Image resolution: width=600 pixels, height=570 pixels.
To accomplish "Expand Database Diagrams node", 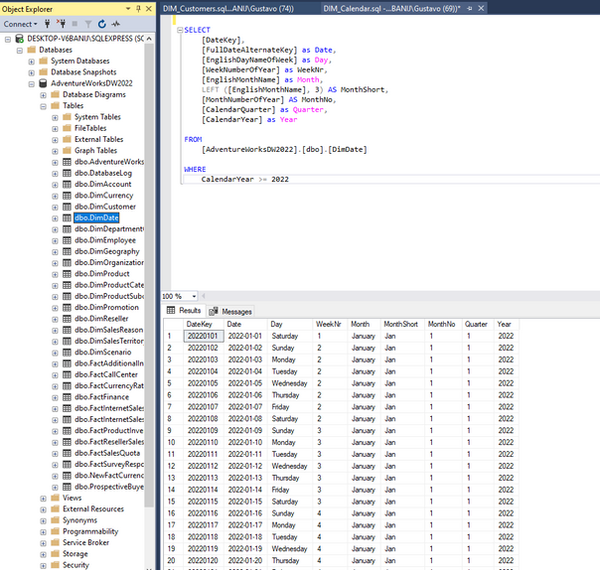I will tap(43, 95).
